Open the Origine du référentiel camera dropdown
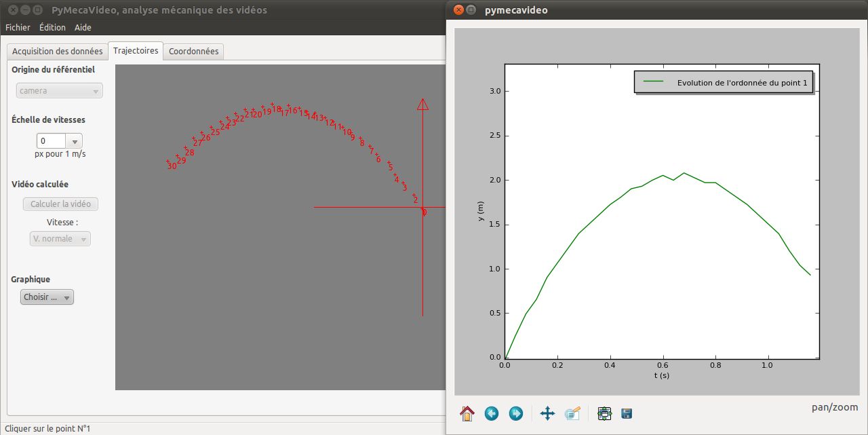 (x=59, y=90)
